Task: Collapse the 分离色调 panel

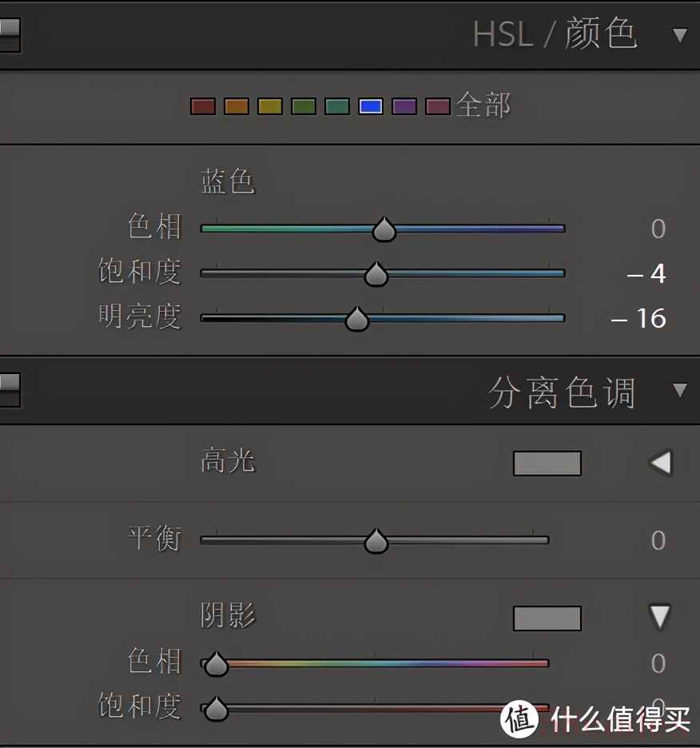Action: (x=680, y=391)
